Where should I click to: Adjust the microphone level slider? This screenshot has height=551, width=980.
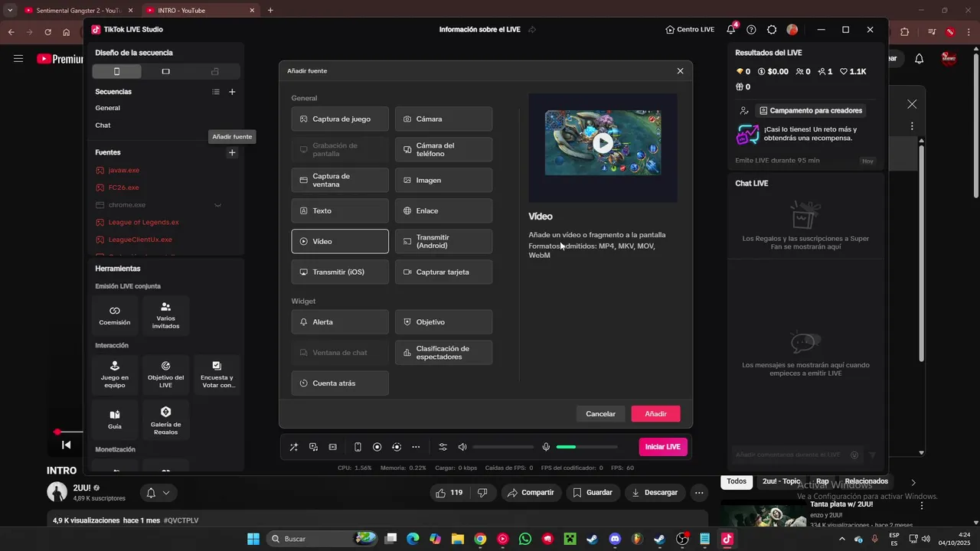[586, 447]
